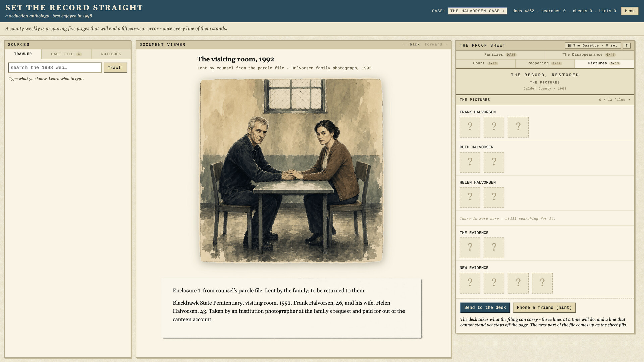Switch to the Trawler tab

click(x=23, y=54)
